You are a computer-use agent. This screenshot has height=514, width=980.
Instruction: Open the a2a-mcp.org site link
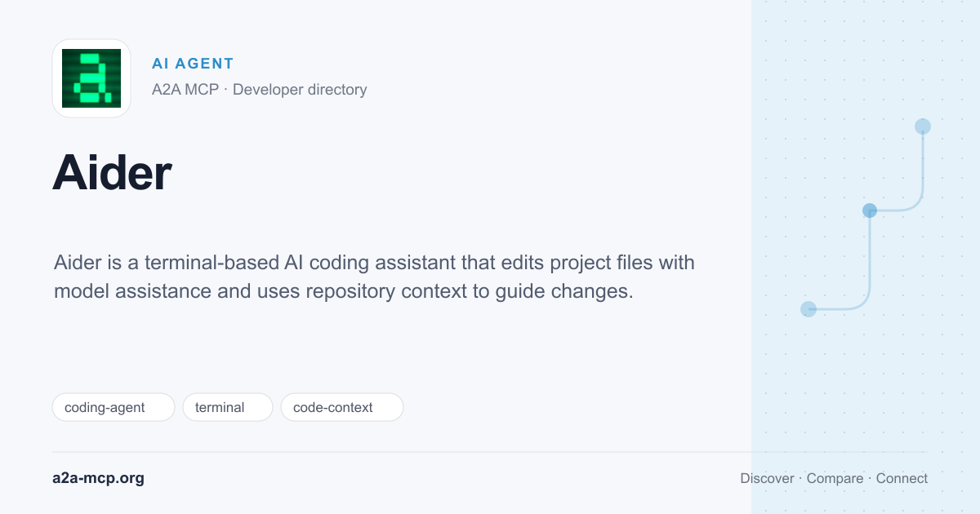coord(98,478)
